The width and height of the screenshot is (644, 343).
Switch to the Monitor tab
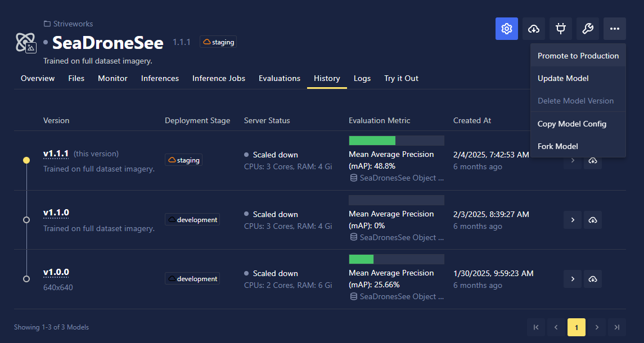(x=112, y=79)
